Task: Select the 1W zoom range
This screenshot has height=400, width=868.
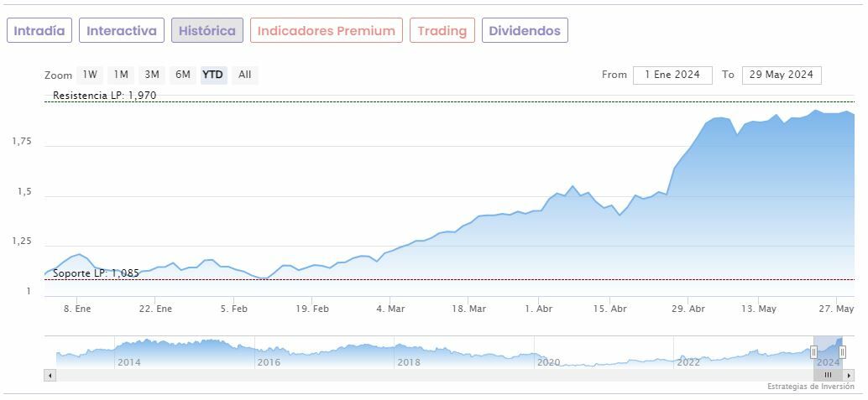Action: click(90, 75)
